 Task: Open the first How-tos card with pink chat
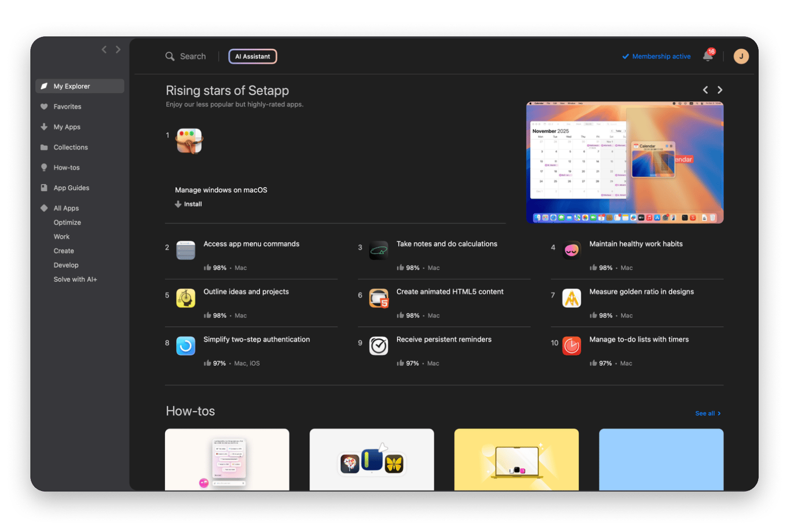227,460
